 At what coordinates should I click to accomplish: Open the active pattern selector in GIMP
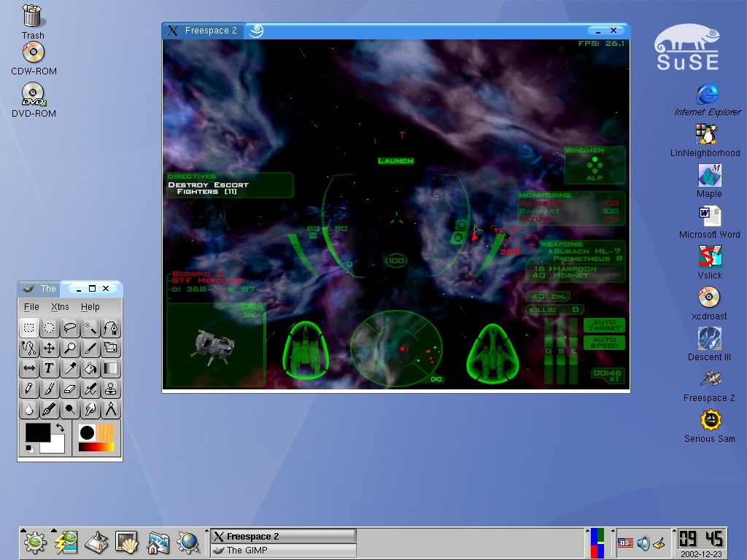105,433
